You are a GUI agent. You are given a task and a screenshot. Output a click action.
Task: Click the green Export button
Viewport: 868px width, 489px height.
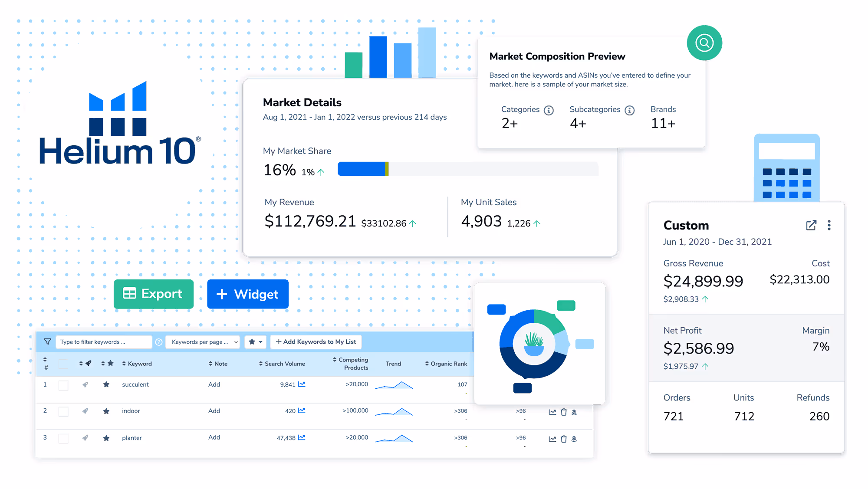[154, 294]
